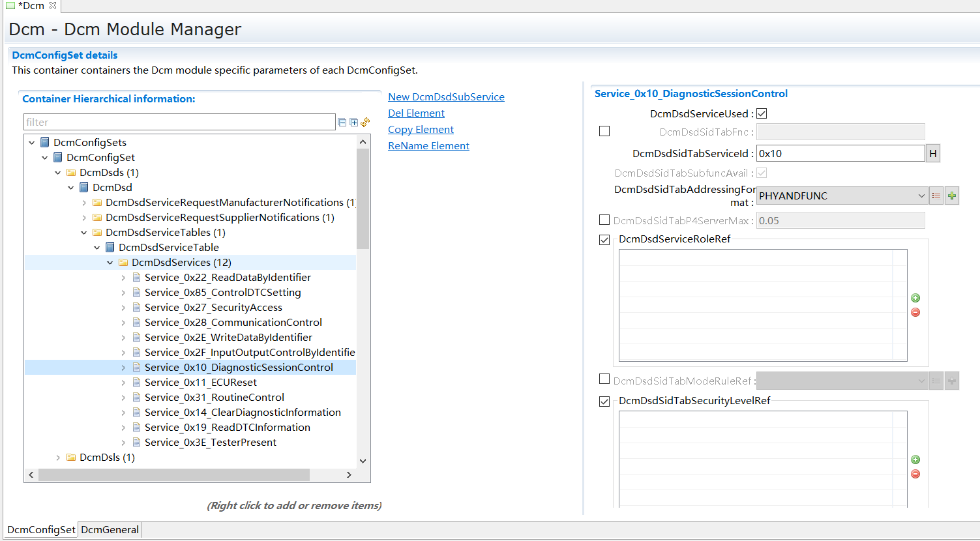This screenshot has width=980, height=541.
Task: Switch to the DcmGeneral tab
Action: [x=110, y=529]
